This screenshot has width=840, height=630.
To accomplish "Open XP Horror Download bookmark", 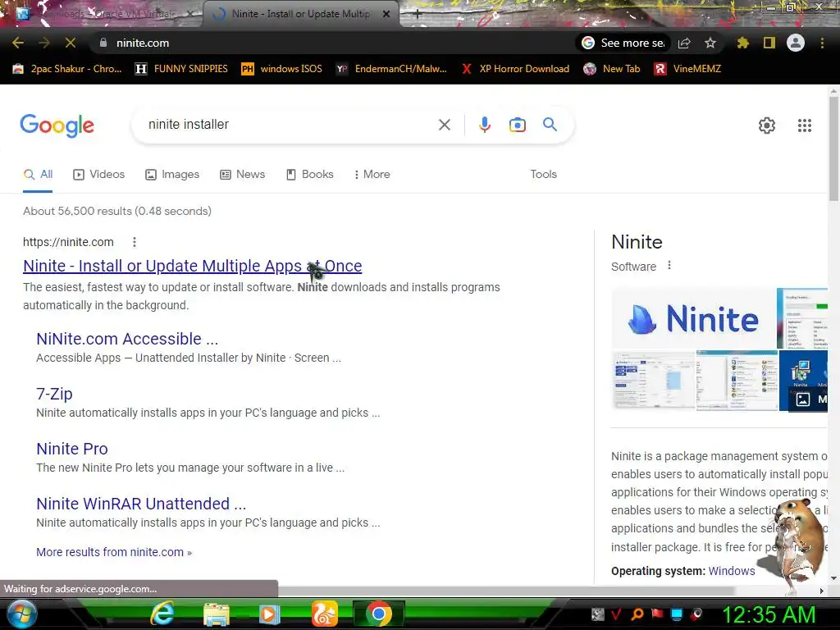I will [515, 69].
